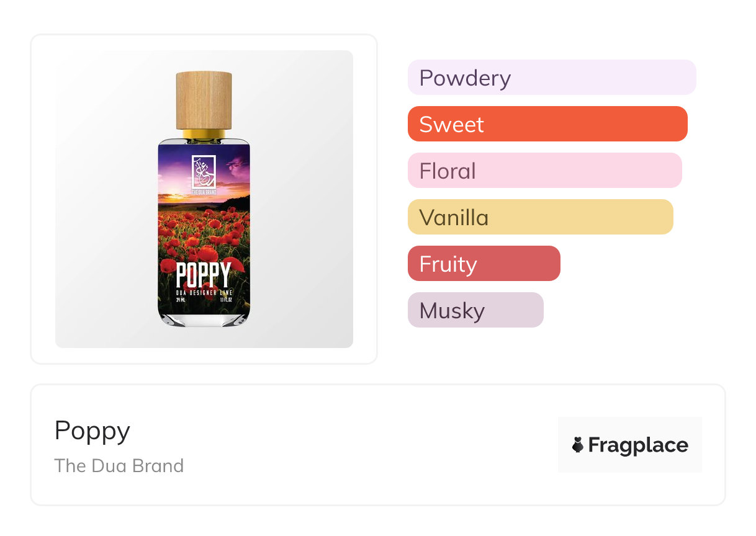Pick the yellow Vanilla accord bar
The width and height of the screenshot is (756, 536).
pos(540,217)
